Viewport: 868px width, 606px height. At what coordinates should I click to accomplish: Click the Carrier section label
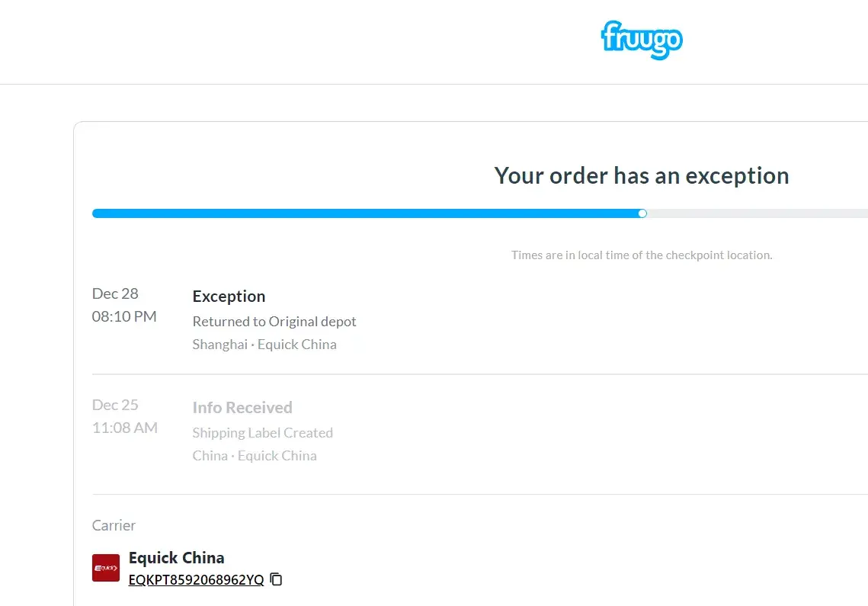114,525
